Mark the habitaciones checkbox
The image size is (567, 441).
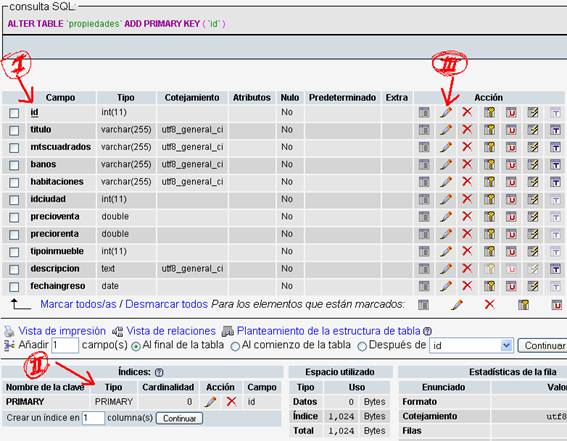14,183
